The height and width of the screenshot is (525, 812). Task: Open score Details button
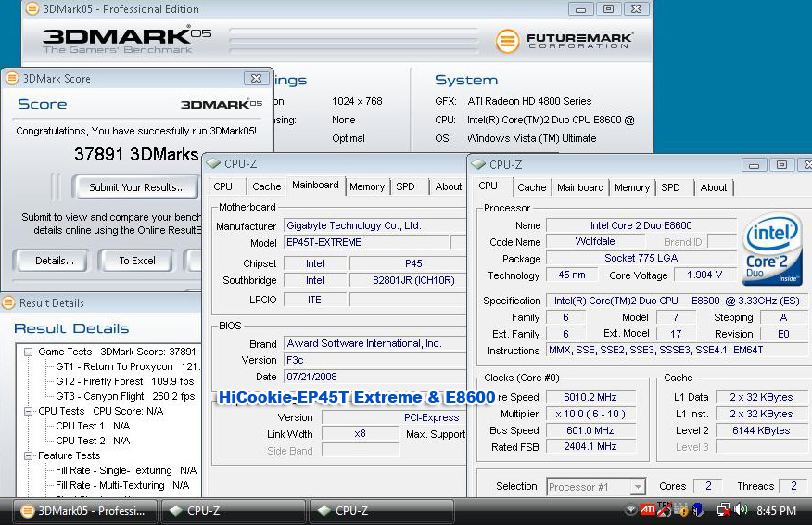point(55,261)
